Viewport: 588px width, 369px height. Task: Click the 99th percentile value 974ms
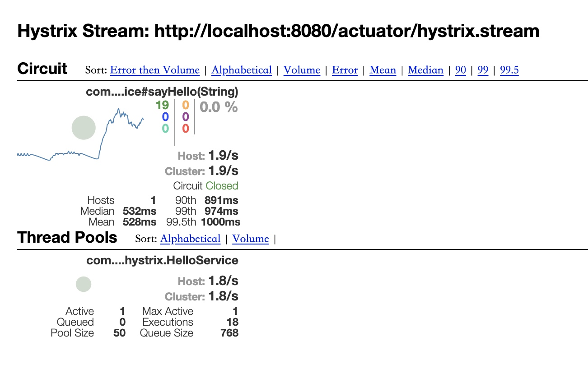[221, 211]
